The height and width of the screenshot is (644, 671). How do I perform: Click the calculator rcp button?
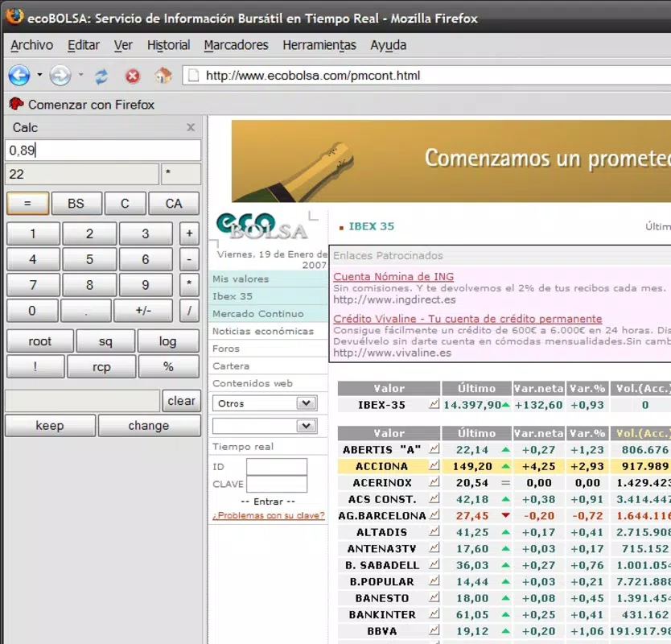[x=101, y=367]
